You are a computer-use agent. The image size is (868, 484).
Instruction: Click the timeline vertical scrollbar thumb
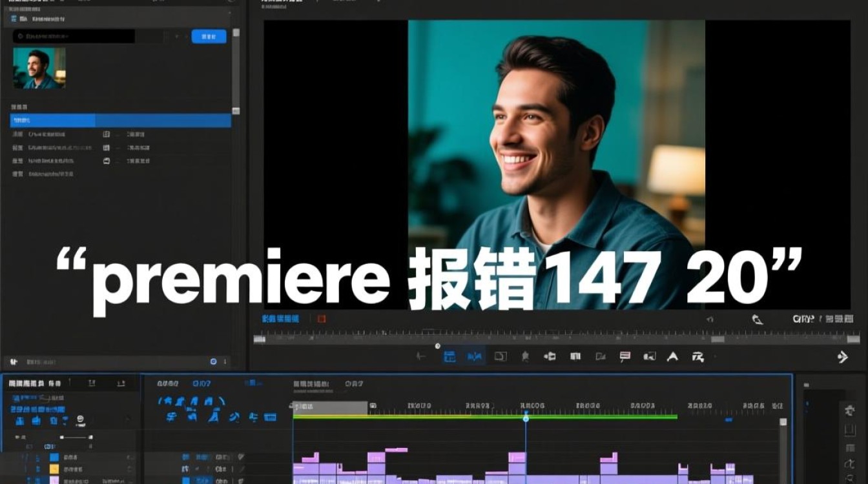pos(783,423)
